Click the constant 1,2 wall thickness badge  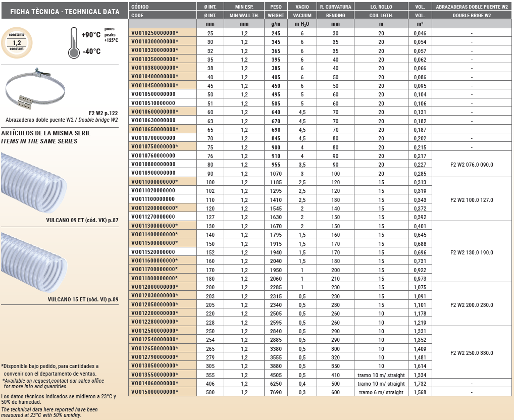click(x=17, y=43)
